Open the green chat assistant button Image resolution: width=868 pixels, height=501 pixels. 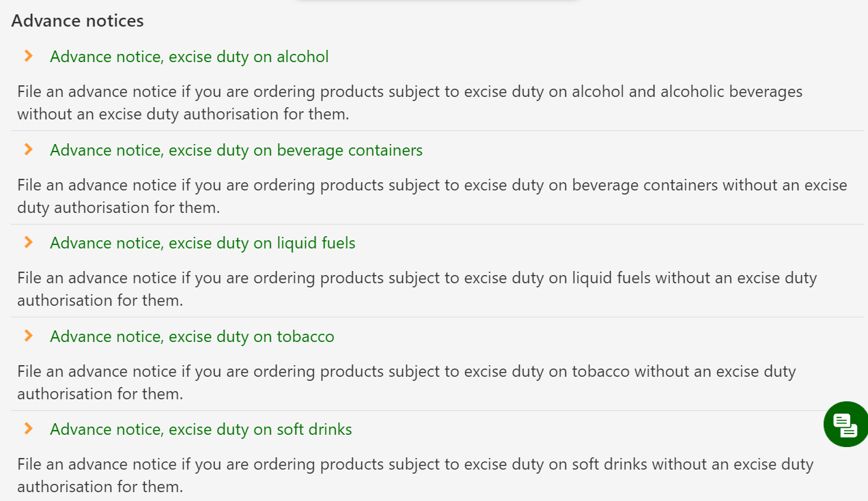click(845, 425)
